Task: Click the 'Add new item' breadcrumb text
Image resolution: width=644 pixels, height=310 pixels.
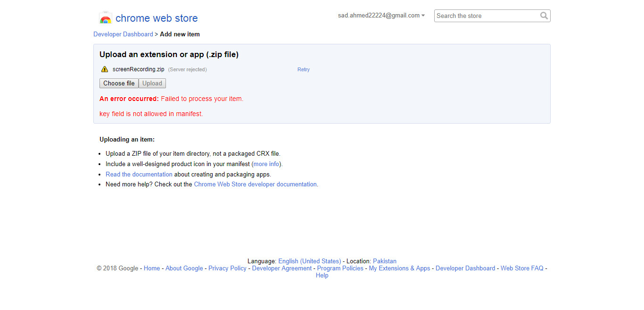Action: pyautogui.click(x=180, y=34)
